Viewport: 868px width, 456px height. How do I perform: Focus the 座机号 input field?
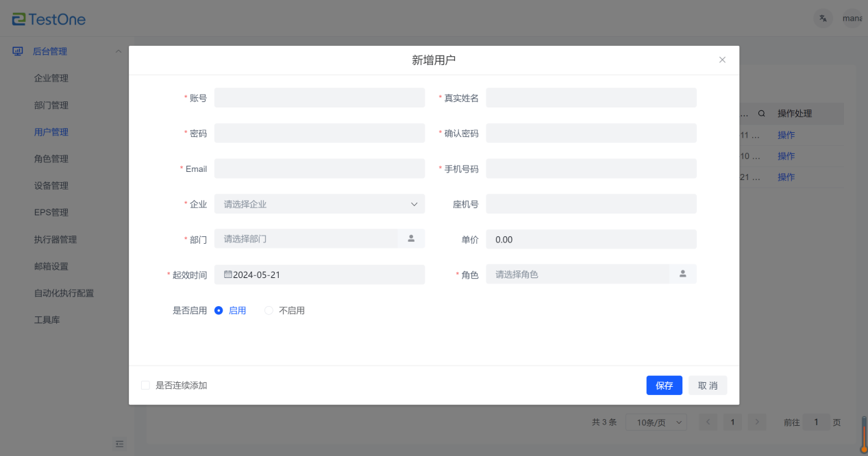pos(591,204)
